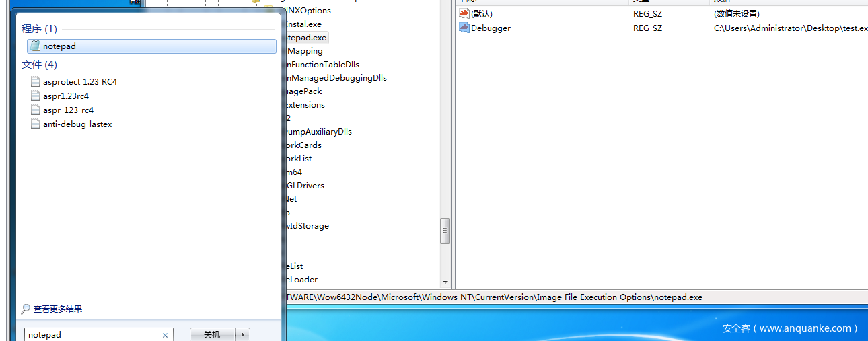The height and width of the screenshot is (341, 868).
Task: Select the notepad.exe registry key
Action: tap(306, 37)
